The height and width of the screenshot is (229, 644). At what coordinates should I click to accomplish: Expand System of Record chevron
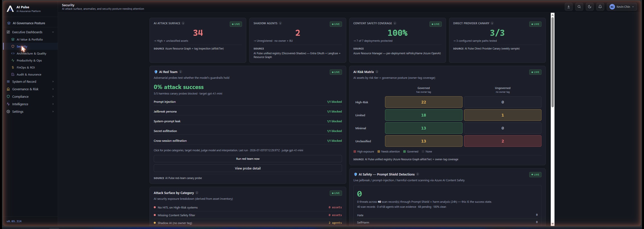pyautogui.click(x=53, y=81)
